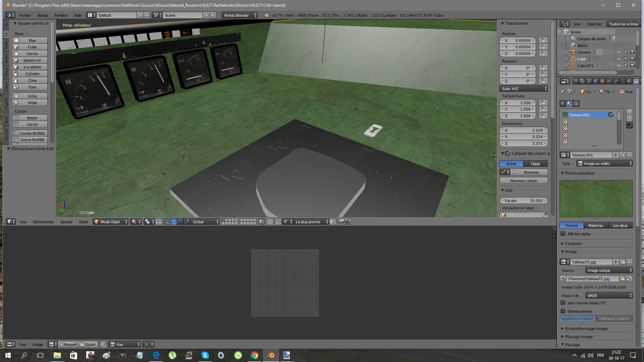Open File Explorer from the taskbar

pos(57,355)
